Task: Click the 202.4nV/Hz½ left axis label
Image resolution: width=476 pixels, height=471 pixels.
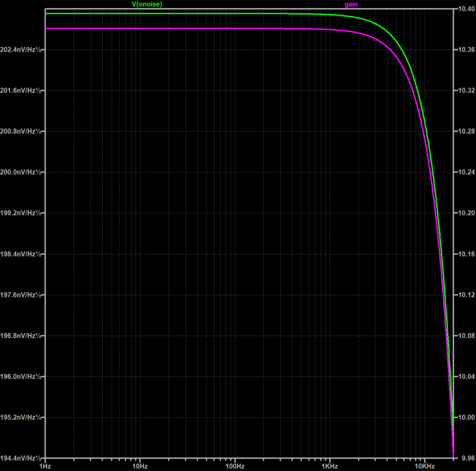Action: click(21, 50)
